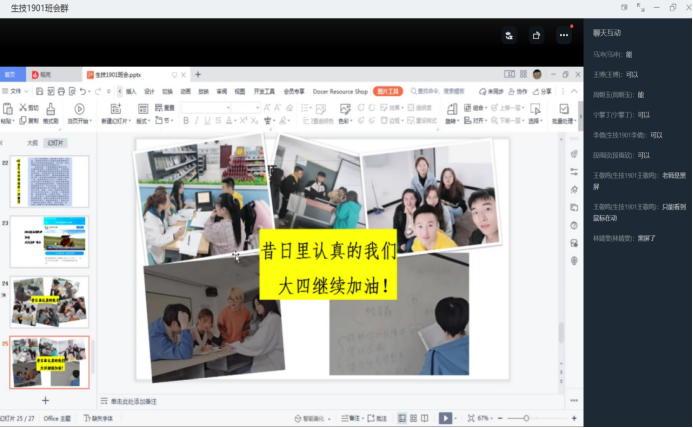693x428 pixels.
Task: Toggle bold formatting in the ribbon
Action: (186, 120)
